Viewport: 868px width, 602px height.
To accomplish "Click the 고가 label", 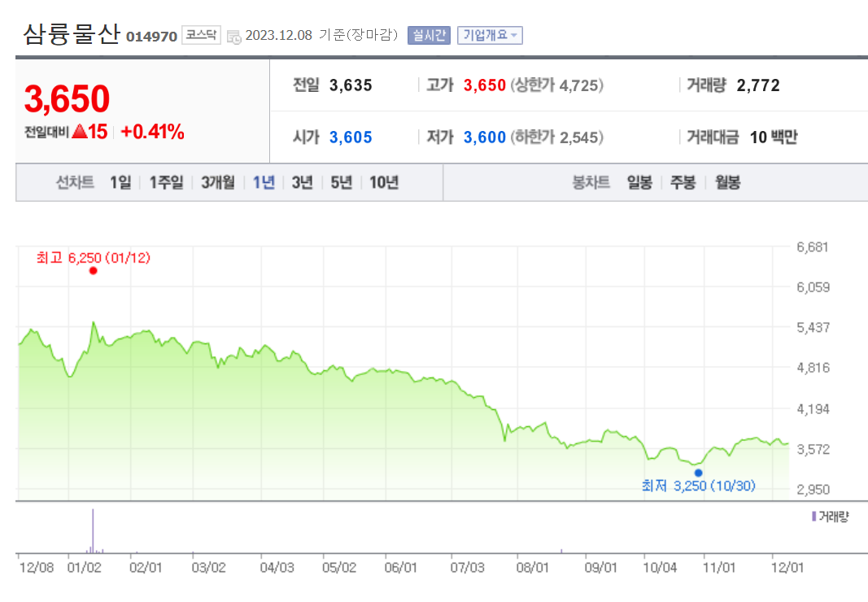I will [x=439, y=85].
